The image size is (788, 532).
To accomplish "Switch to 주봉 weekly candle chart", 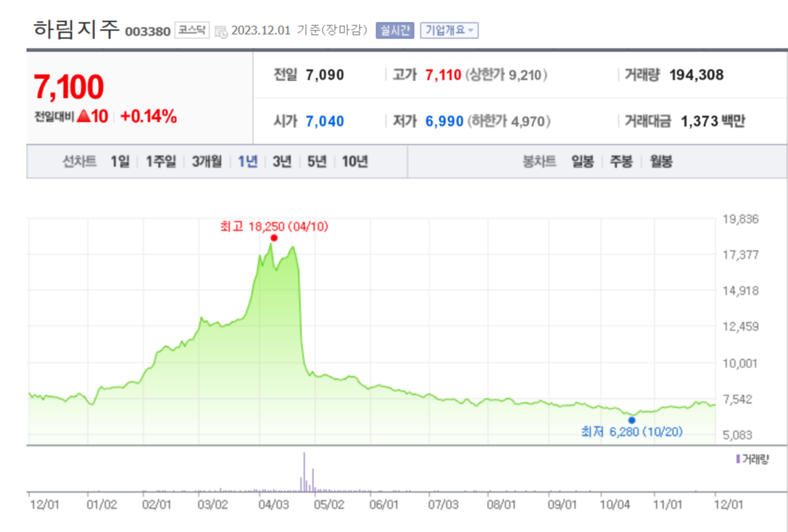I will coord(621,161).
